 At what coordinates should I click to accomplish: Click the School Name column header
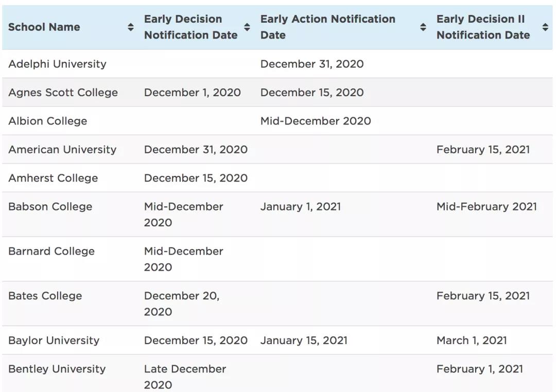point(44,27)
